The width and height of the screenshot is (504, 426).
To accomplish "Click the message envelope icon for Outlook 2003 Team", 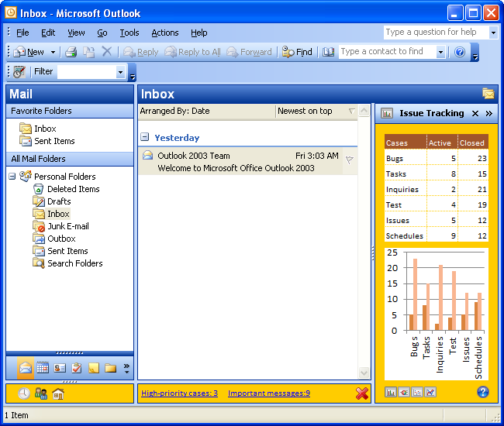I will [147, 155].
